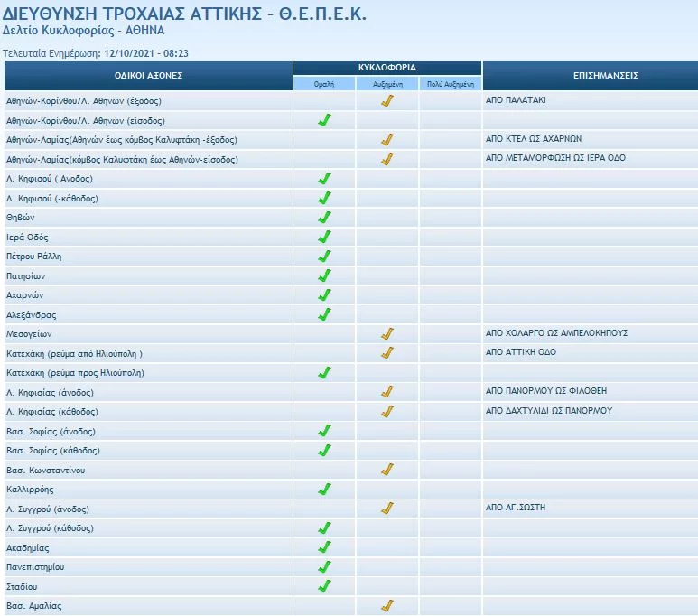Click orange checkmark for Βασ. Κωνσταντίνου
Screen dimensions: 698x616
click(x=387, y=470)
